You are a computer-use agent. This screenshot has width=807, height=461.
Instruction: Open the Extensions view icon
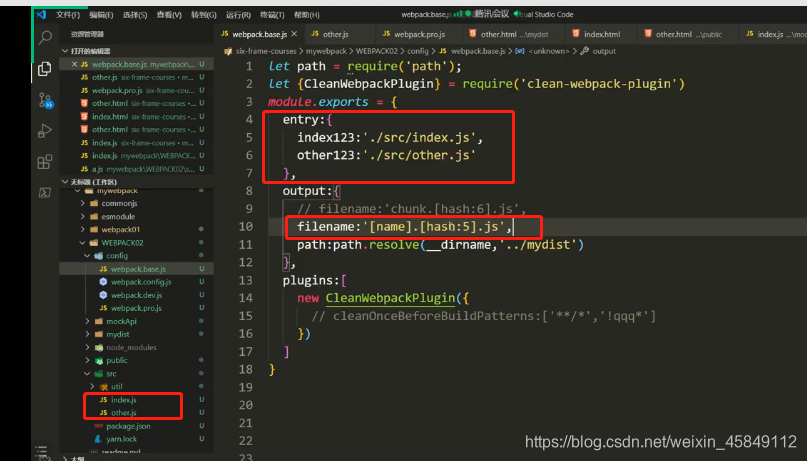tap(45, 162)
